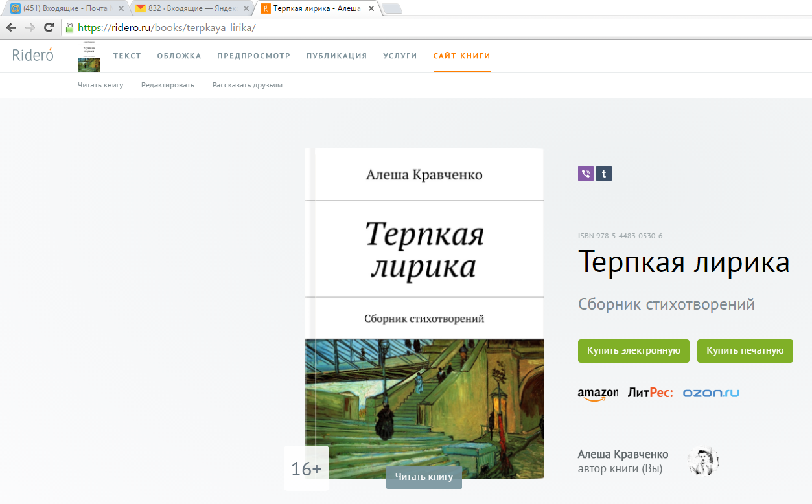The image size is (812, 504).
Task: Click the Сборник стихотворений subtitle beside the cover
Action: click(666, 304)
